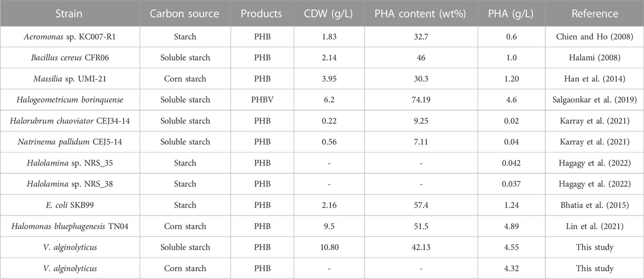Open the Salgaonkar et al. (2019) citation
Image resolution: width=644 pixels, height=279 pixels.
point(594,100)
